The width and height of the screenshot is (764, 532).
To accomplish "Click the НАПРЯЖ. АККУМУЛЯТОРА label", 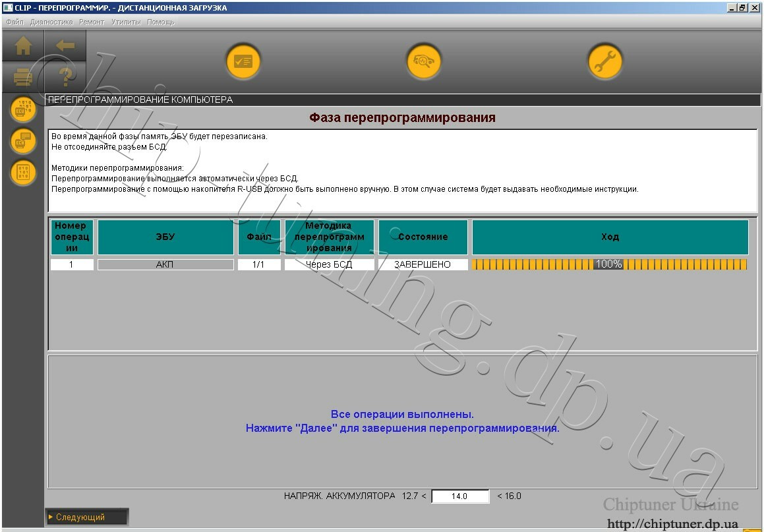I will (339, 496).
